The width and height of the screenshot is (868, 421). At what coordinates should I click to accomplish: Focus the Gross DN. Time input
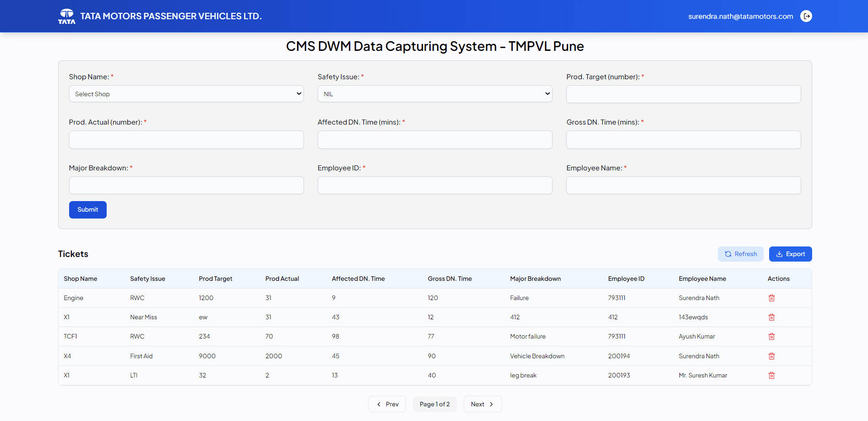click(684, 140)
